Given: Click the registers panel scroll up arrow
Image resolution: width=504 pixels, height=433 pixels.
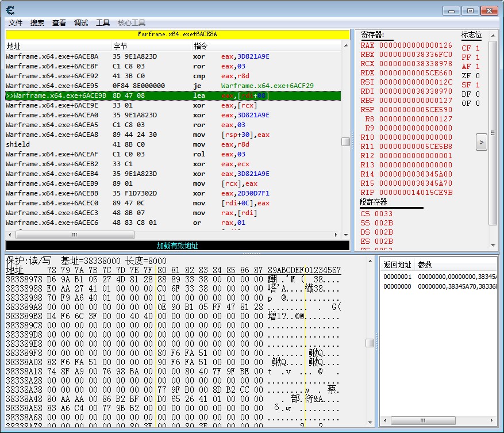Looking at the screenshot, I should [493, 35].
